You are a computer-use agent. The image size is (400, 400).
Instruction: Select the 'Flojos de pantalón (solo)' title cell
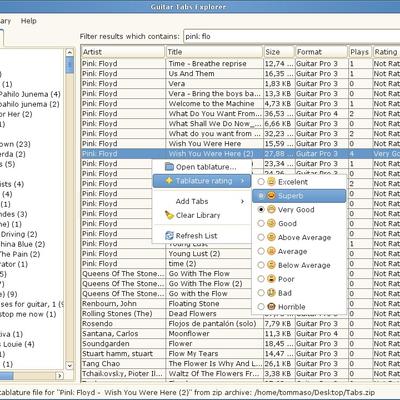214,324
